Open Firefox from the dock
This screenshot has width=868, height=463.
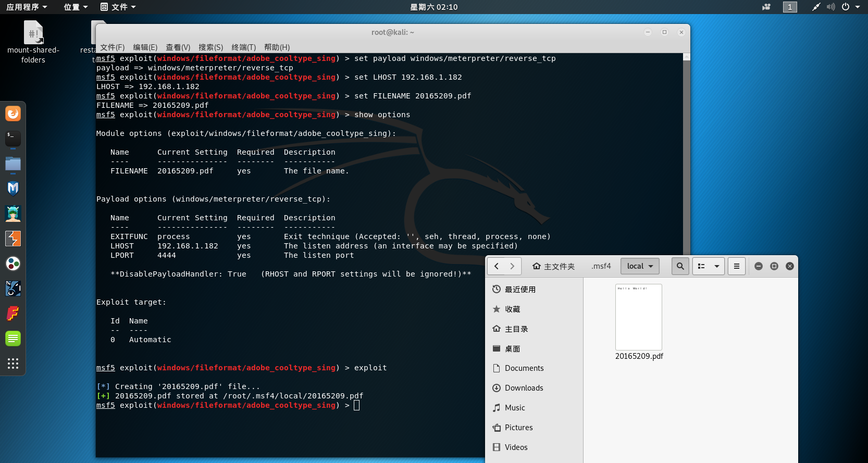[13, 114]
